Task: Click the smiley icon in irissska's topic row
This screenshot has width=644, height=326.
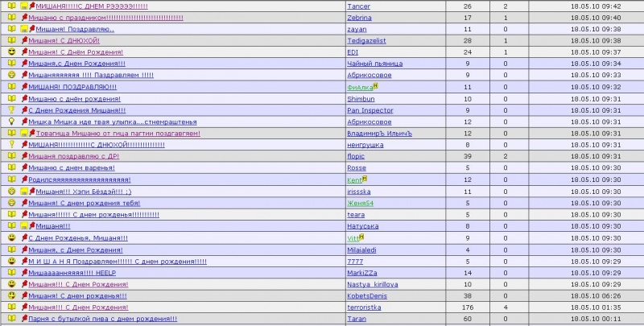Action: click(12, 192)
